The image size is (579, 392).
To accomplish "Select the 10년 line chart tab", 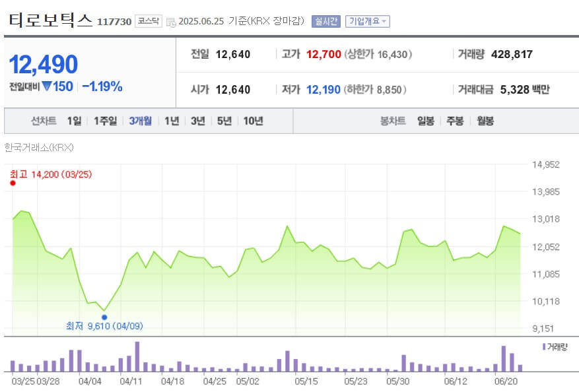I will click(x=254, y=121).
